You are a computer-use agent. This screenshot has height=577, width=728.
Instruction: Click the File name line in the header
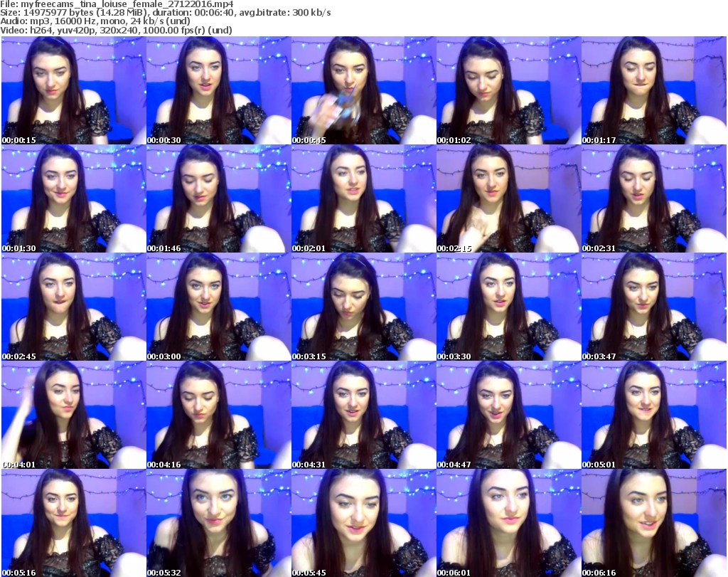click(x=117, y=4)
